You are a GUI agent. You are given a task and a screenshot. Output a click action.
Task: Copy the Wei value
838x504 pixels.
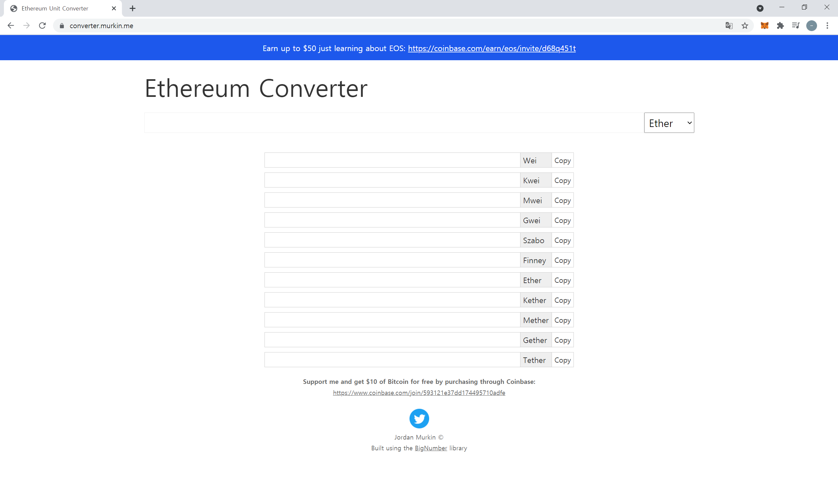[562, 160]
